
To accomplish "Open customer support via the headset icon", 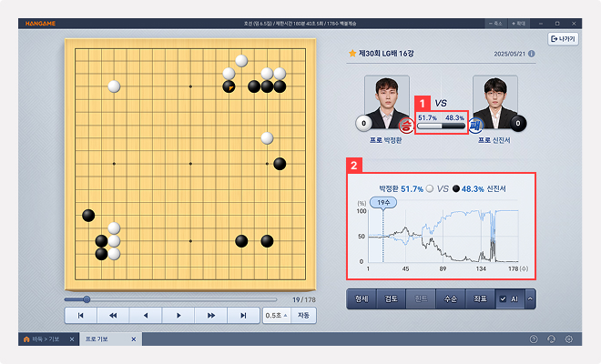I will [x=551, y=339].
